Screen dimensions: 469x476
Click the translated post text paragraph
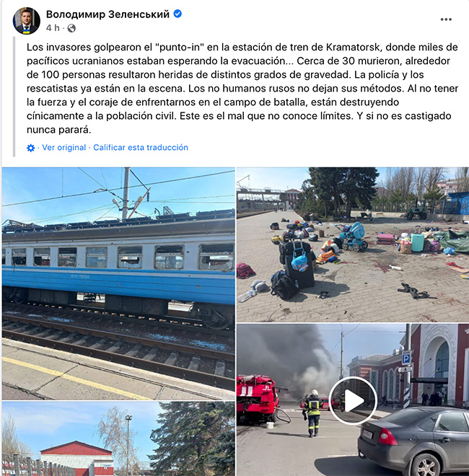[x=242, y=88]
